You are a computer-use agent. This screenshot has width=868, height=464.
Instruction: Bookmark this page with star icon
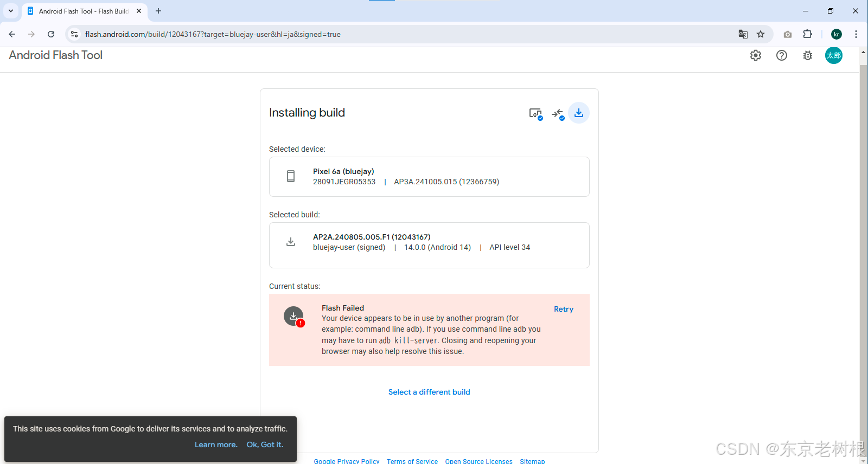click(761, 34)
